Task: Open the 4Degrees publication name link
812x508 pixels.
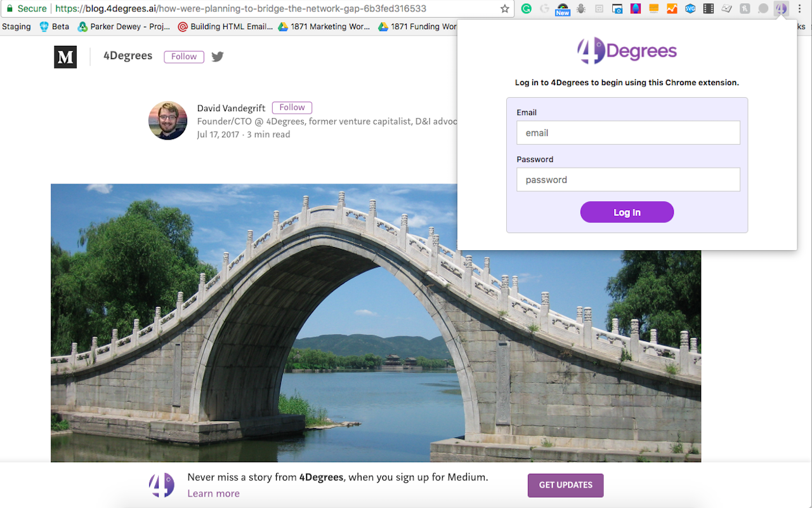Action: tap(128, 56)
